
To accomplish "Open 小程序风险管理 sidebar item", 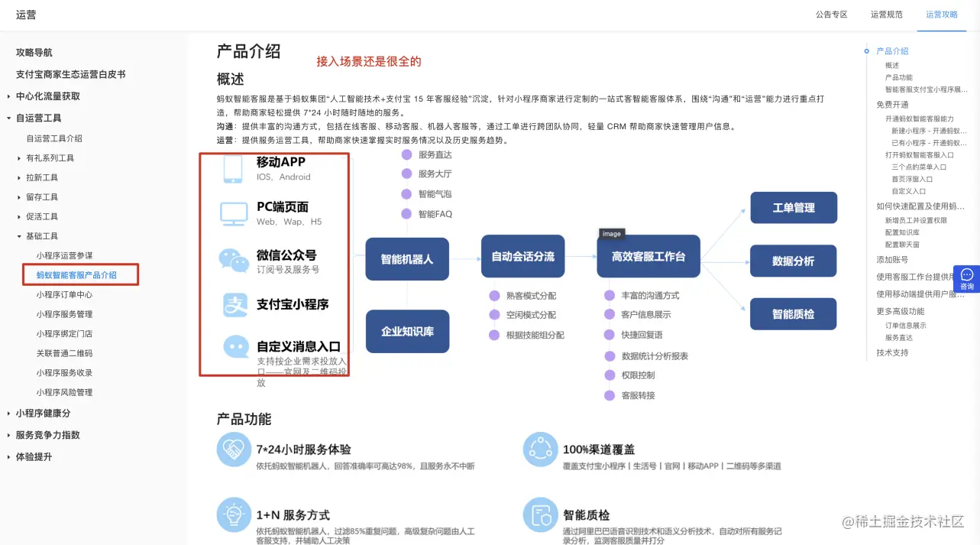I will pos(64,392).
